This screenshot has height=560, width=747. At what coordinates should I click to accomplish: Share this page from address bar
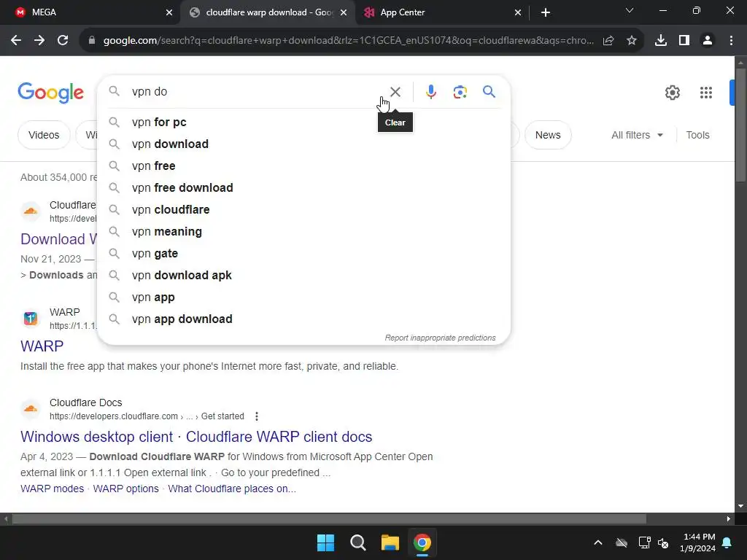pyautogui.click(x=608, y=41)
